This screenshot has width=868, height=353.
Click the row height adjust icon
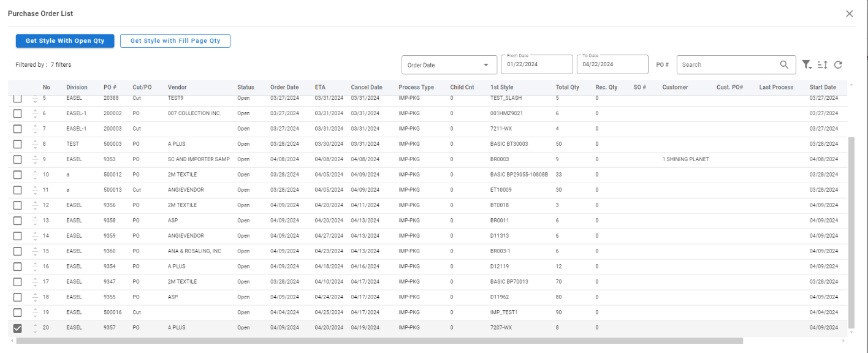tap(823, 64)
